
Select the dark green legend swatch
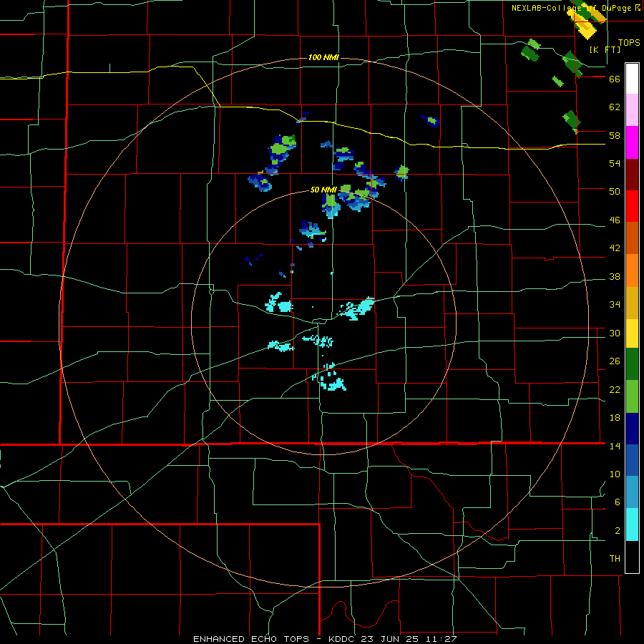[632, 364]
